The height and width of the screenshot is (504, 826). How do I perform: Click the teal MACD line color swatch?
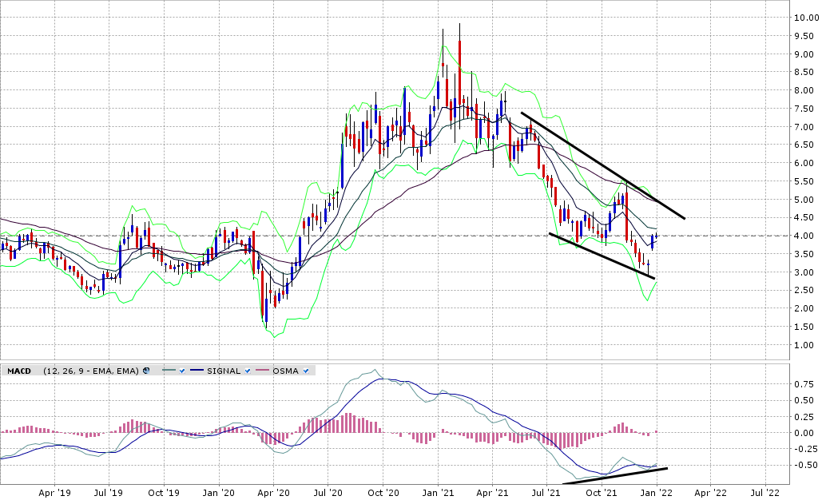tap(168, 371)
